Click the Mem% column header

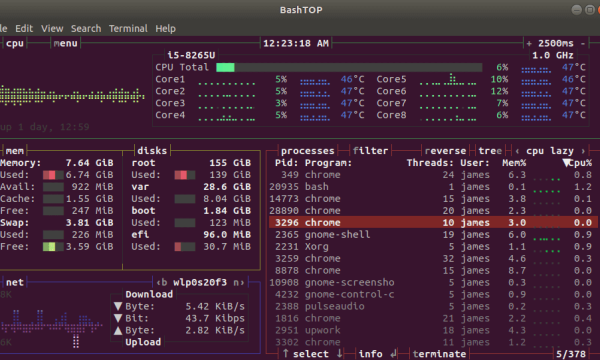(x=514, y=163)
